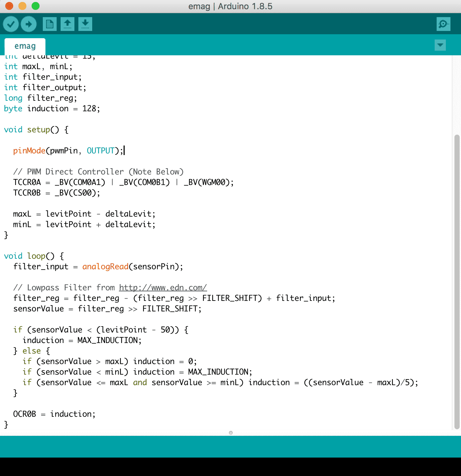
Task: Click the green zoom window button
Action: click(36, 6)
